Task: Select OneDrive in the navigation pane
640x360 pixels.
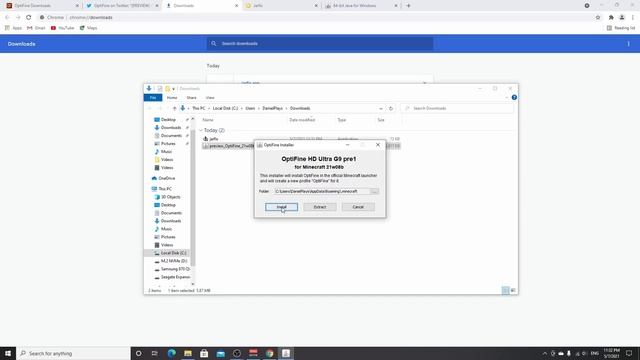Action: pos(167,178)
